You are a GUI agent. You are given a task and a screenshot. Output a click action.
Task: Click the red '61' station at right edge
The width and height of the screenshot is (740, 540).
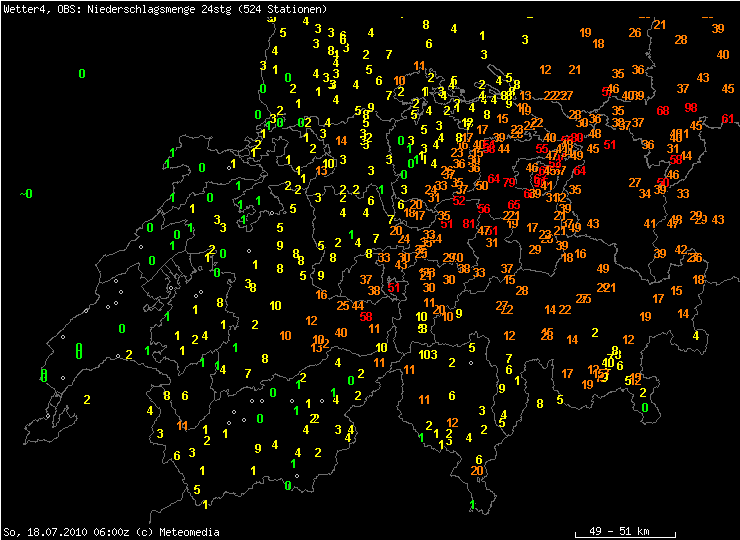(728, 119)
